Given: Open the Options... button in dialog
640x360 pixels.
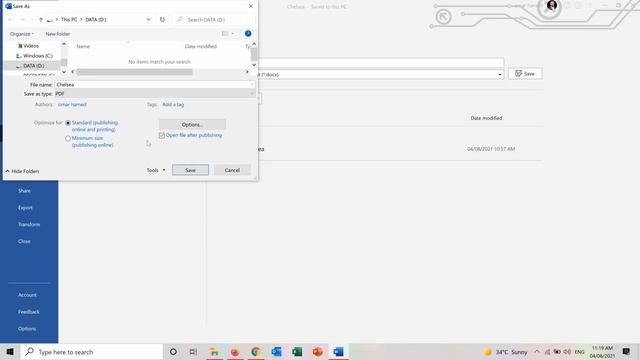Looking at the screenshot, I should tap(192, 124).
